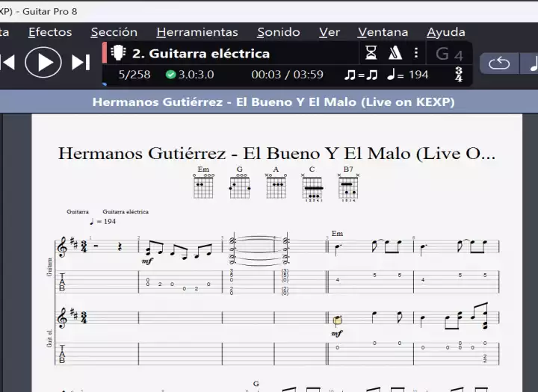Click the Em chord diagram
Viewport: 538px width, 392px height.
203,184
